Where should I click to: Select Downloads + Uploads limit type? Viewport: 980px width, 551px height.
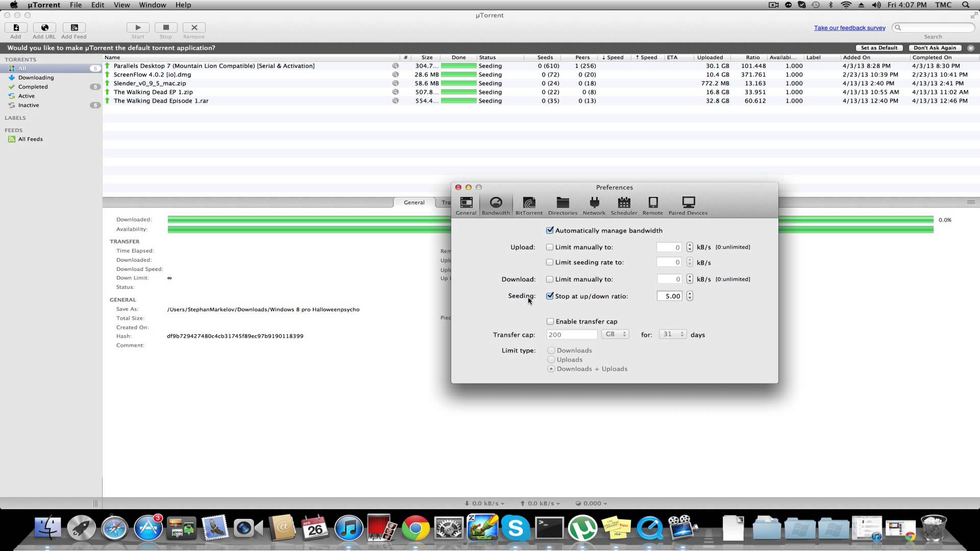[x=551, y=369]
